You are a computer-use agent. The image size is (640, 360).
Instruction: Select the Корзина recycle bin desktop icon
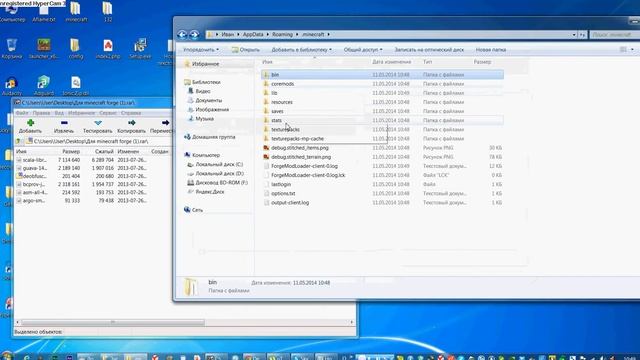11,49
